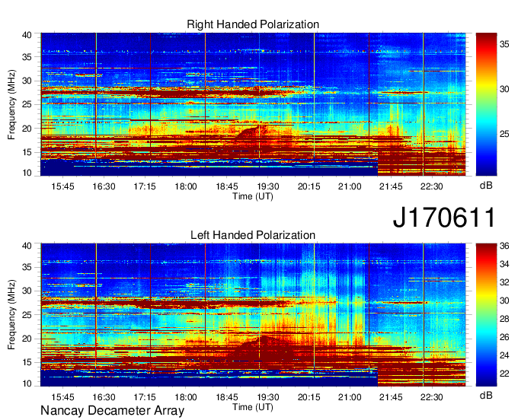Click the 16:30 time tick on bottom plot

pos(104,396)
